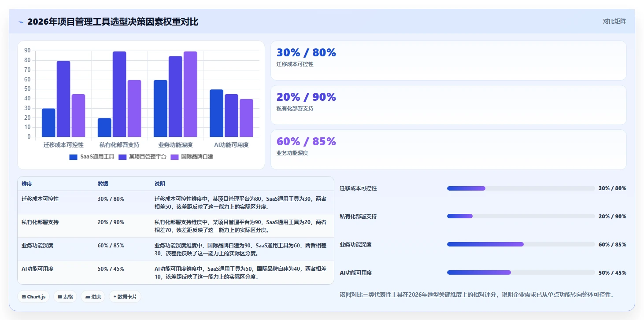
Task: Toggle 国际品牌自建 legend color swatch
Action: [x=175, y=157]
